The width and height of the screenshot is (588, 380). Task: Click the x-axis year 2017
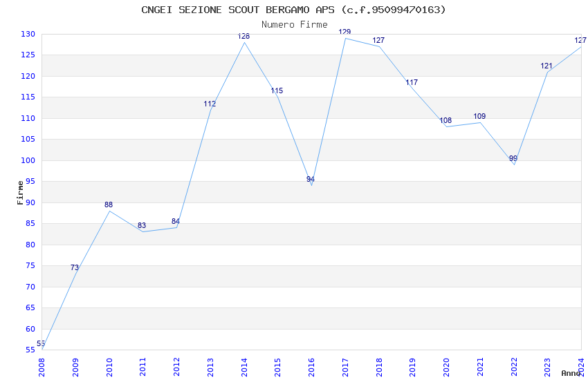pyautogui.click(x=345, y=368)
